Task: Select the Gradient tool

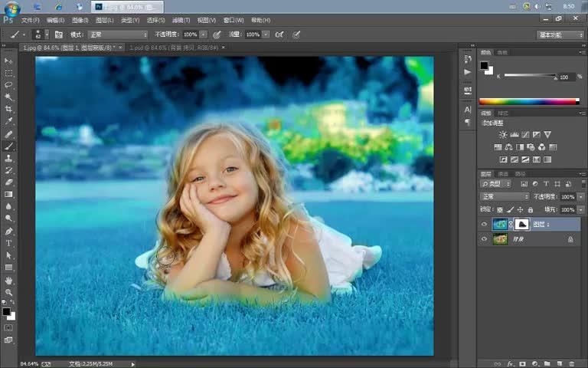Action: click(8, 194)
